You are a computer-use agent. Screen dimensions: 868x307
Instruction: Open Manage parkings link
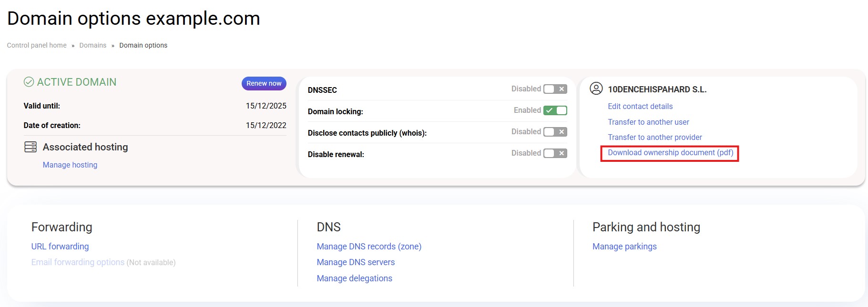click(x=624, y=247)
